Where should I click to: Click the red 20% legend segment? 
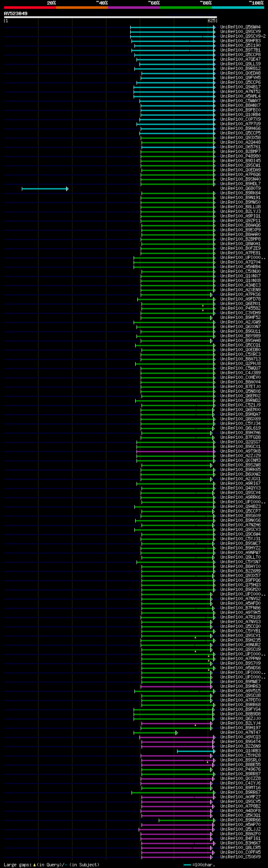pos(30,8)
